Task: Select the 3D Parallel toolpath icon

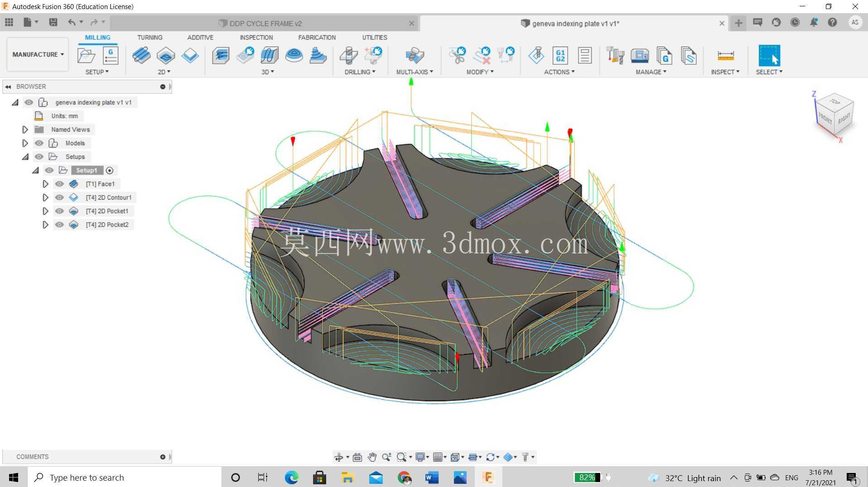Action: click(270, 56)
